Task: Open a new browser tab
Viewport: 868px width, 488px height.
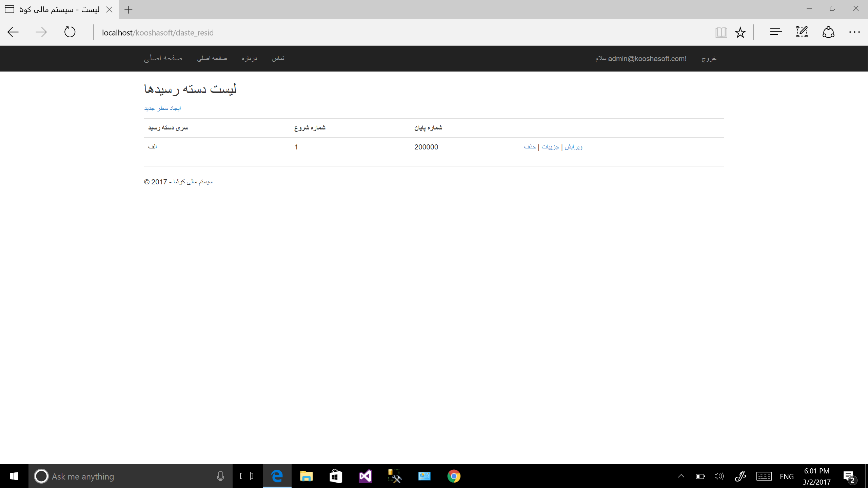Action: pos(129,9)
